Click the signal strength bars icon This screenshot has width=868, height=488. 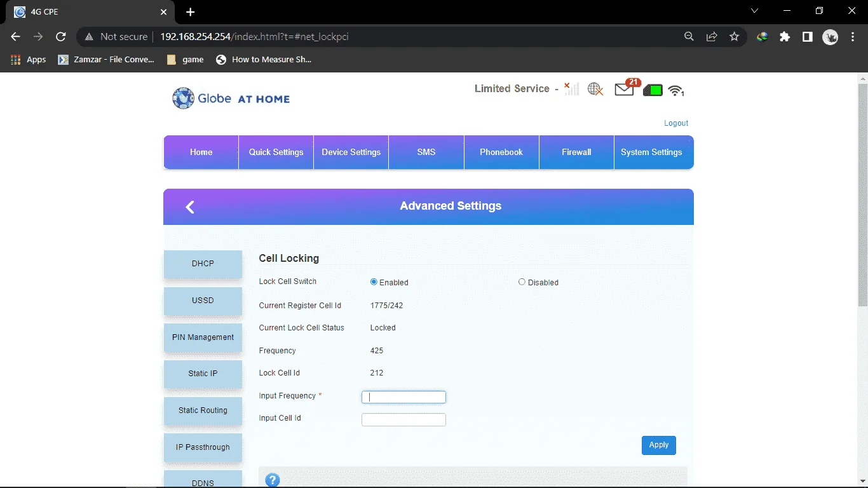click(571, 88)
